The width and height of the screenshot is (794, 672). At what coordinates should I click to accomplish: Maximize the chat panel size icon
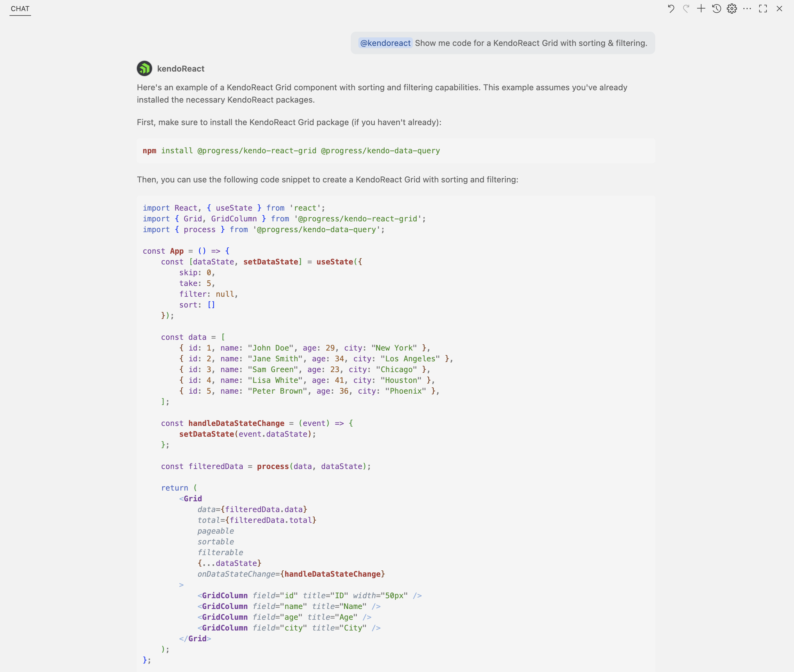(763, 9)
